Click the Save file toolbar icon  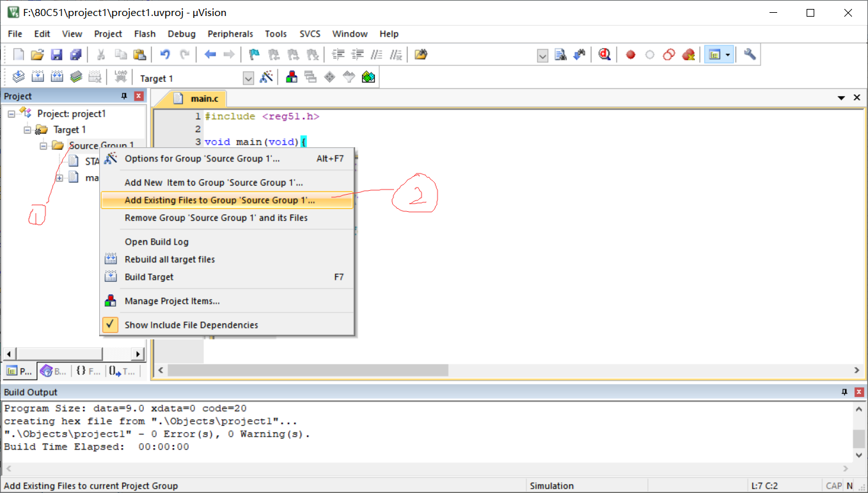pyautogui.click(x=56, y=55)
